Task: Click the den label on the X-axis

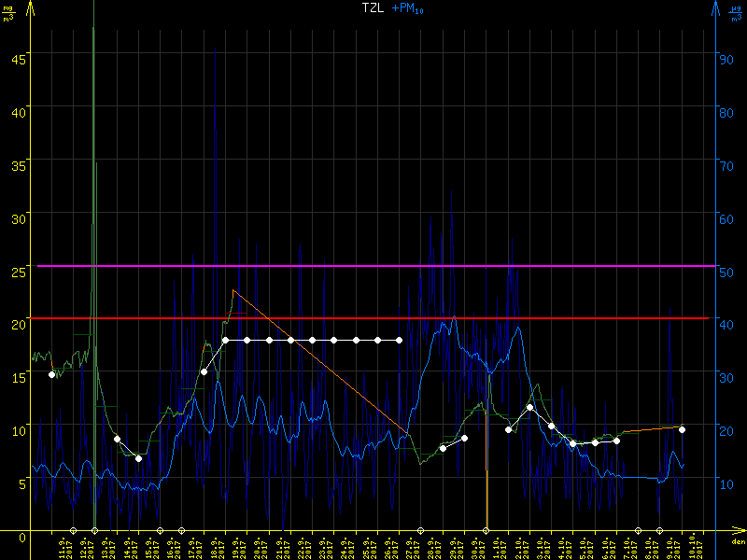Action: tap(738, 542)
